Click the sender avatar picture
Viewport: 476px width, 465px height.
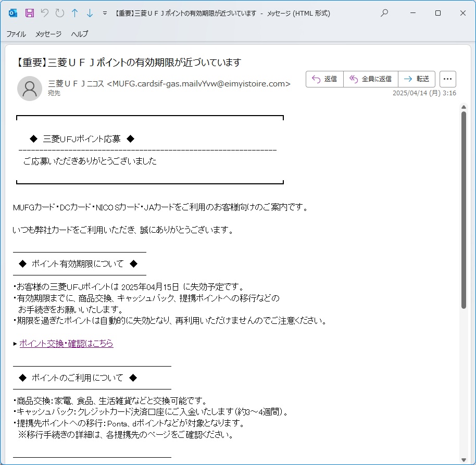30,89
